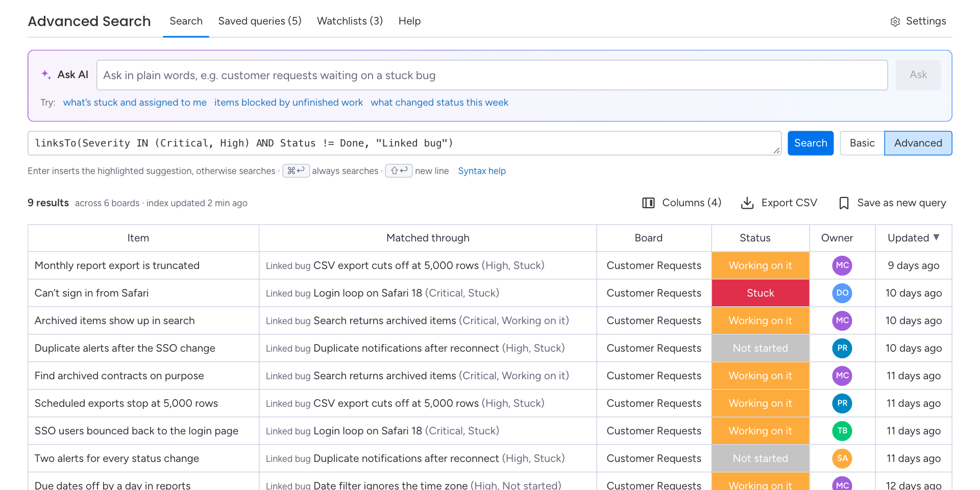Screen dimensions: 980x490
Task: Open item 'Two alerts for every status change'
Action: pos(116,458)
